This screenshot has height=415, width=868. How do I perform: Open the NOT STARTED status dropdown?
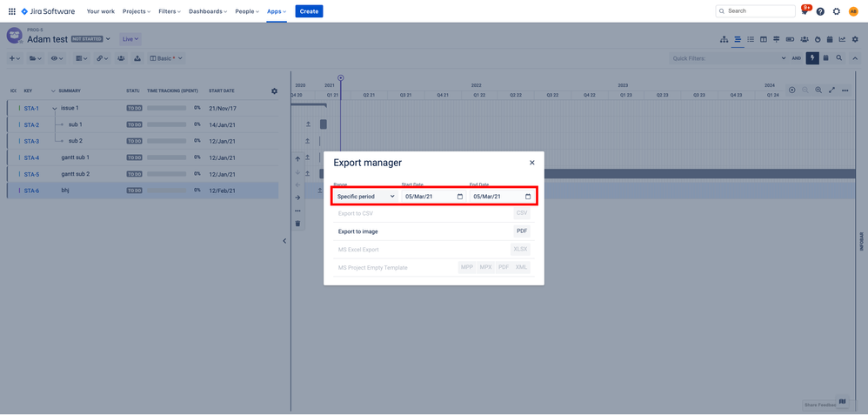(90, 39)
